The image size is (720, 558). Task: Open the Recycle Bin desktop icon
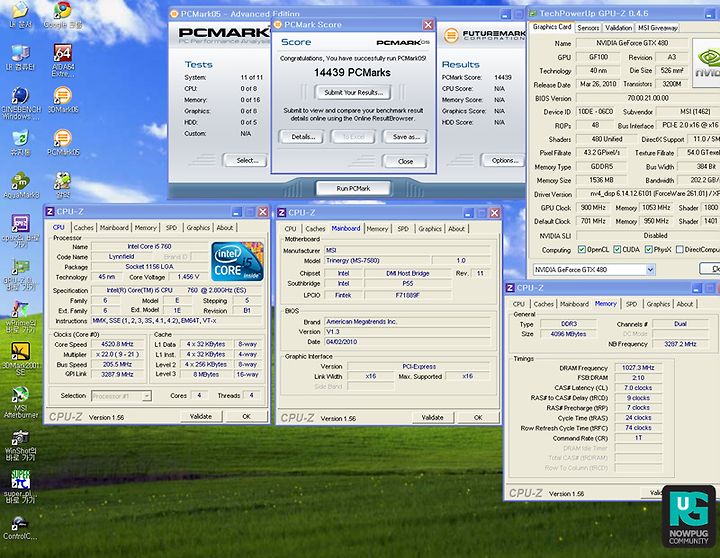[21, 143]
